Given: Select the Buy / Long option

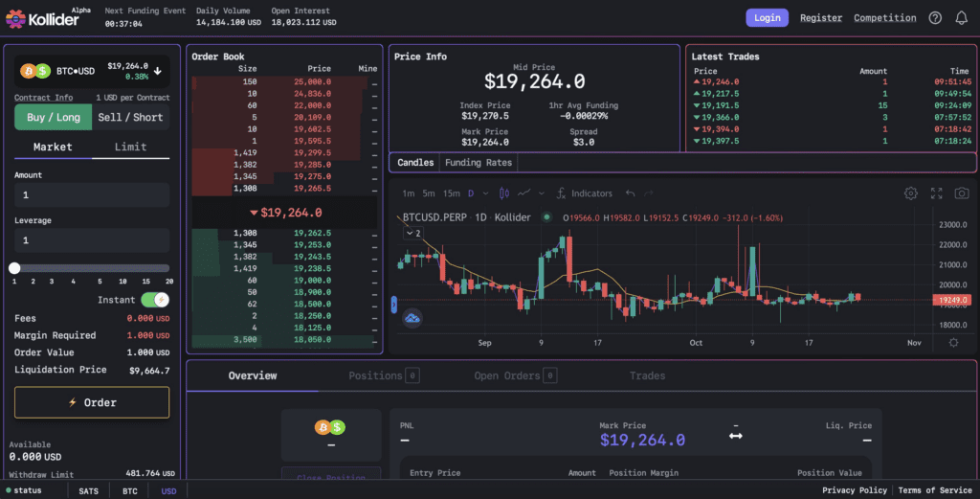Looking at the screenshot, I should [54, 117].
